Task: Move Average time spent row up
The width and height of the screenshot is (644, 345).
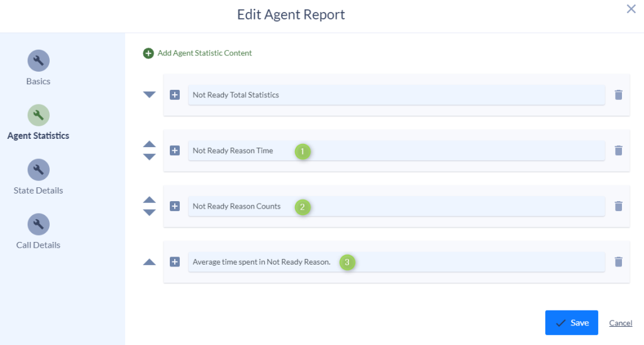Action: [x=149, y=262]
